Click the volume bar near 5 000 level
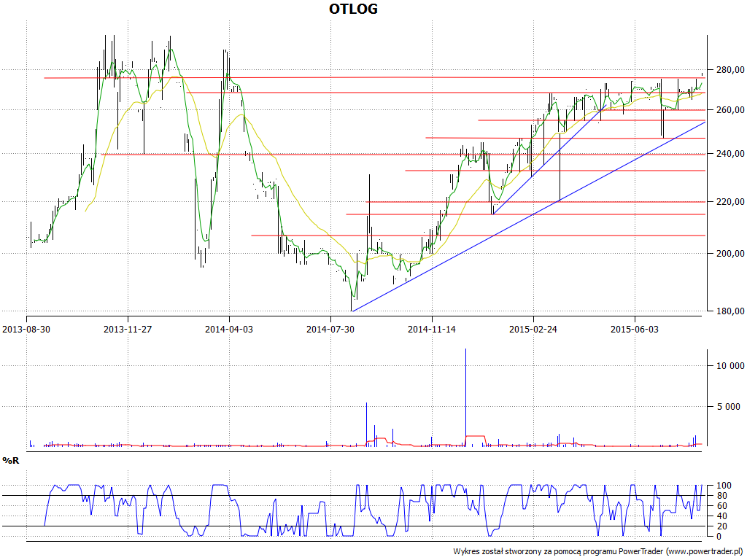 366,424
